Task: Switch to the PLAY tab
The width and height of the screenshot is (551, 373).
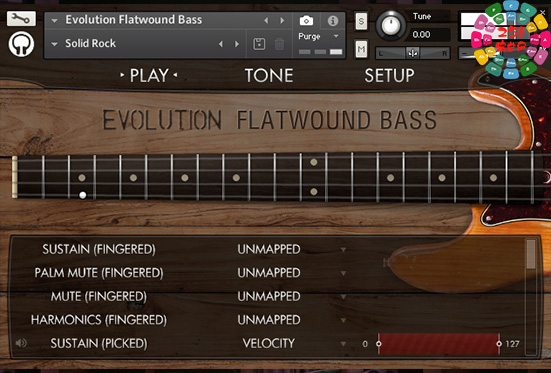Action: [149, 75]
